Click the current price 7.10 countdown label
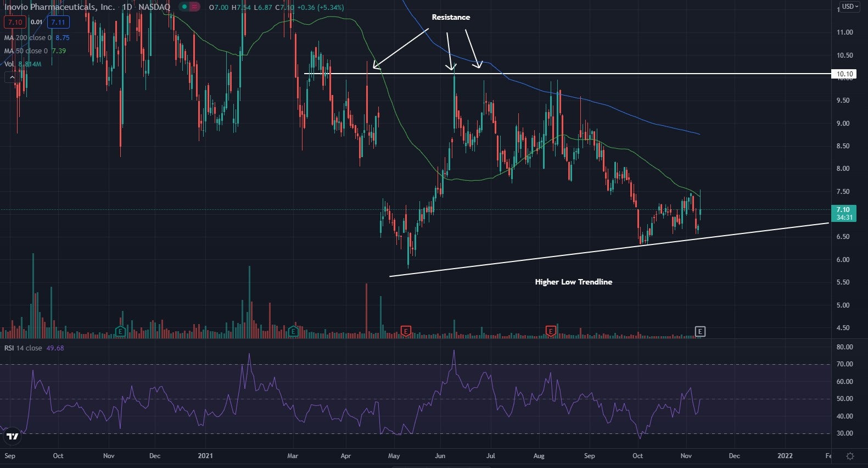 pos(844,214)
